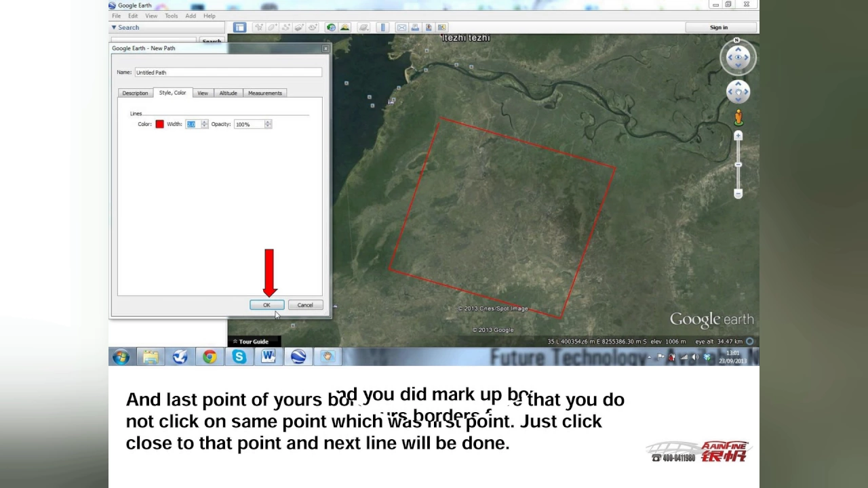This screenshot has width=868, height=488.
Task: Click the Cancel button in dialog
Action: 304,305
